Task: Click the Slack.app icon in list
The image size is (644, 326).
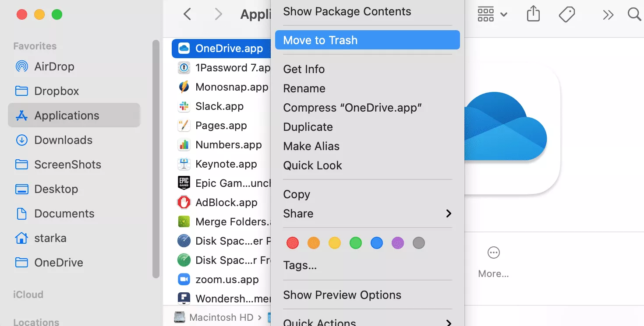Action: click(184, 106)
